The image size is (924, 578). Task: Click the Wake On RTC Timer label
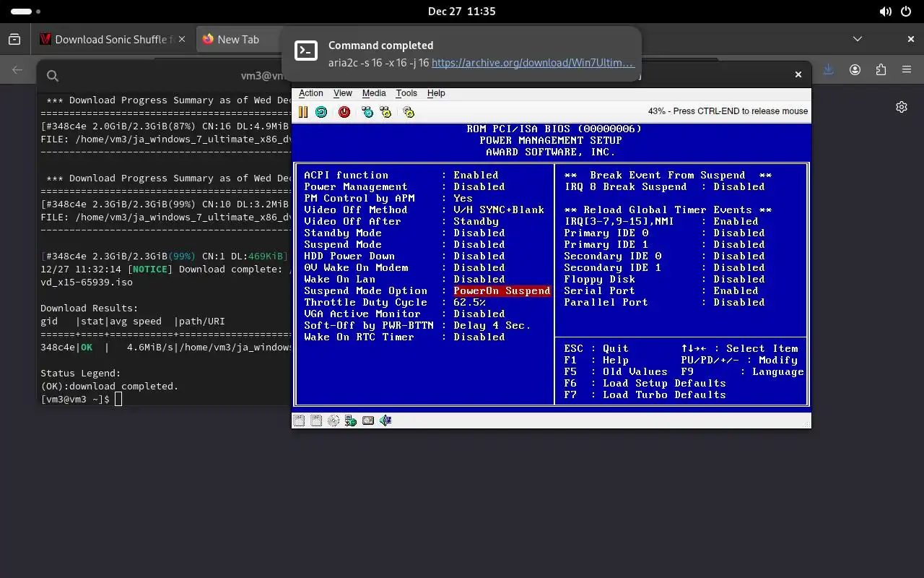(359, 337)
